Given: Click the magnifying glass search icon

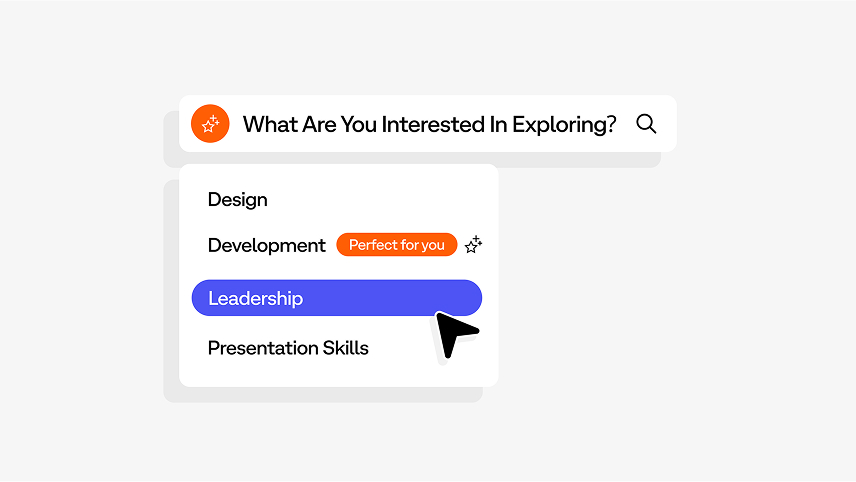Looking at the screenshot, I should click(646, 124).
